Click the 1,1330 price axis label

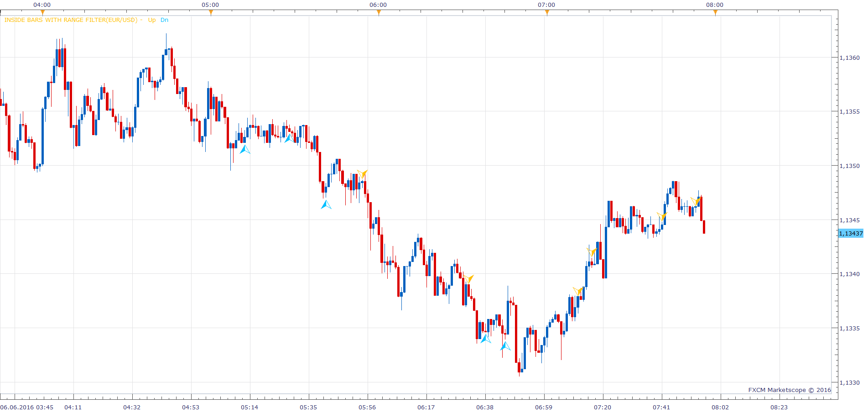[849, 383]
